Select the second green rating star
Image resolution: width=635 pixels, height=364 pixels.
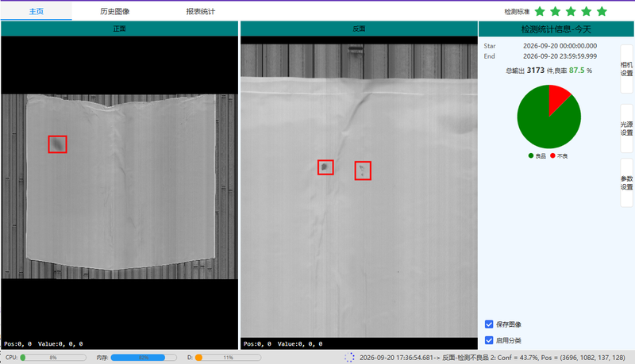point(555,11)
